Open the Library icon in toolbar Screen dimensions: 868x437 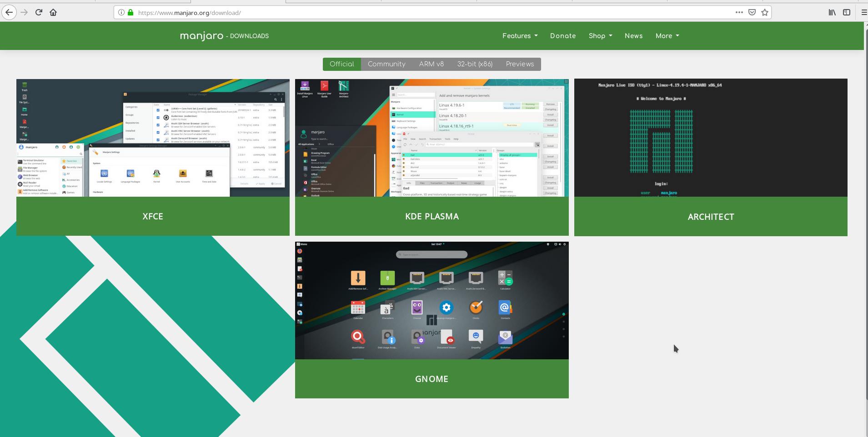pyautogui.click(x=832, y=12)
